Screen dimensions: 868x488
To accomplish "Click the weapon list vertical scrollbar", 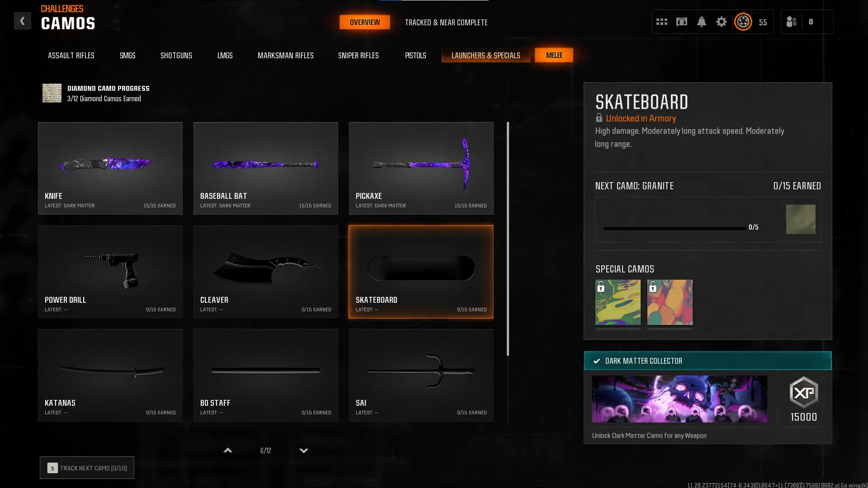I will [508, 239].
